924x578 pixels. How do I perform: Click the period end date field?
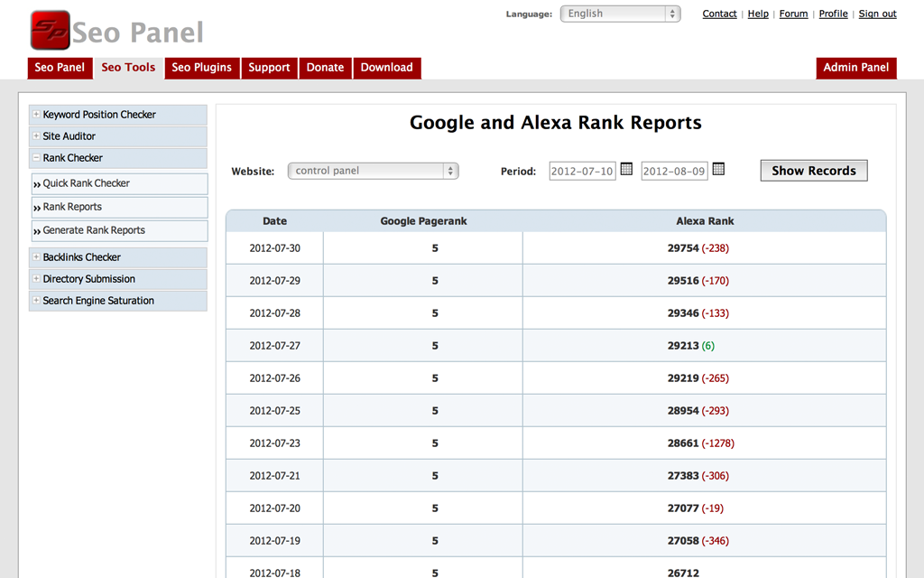(674, 171)
